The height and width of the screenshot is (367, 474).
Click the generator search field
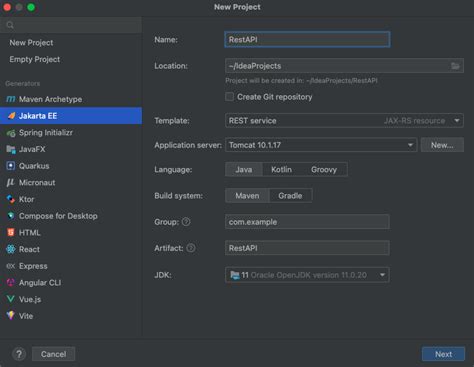point(71,25)
